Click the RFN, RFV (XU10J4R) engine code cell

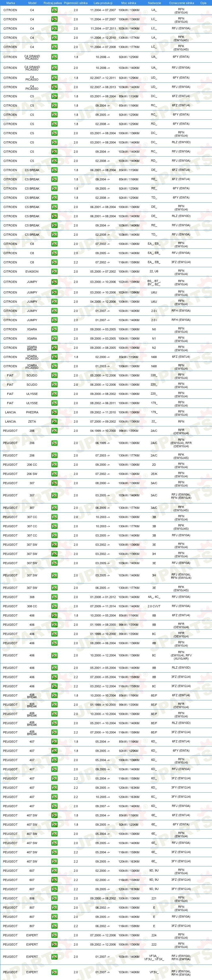coord(181,656)
